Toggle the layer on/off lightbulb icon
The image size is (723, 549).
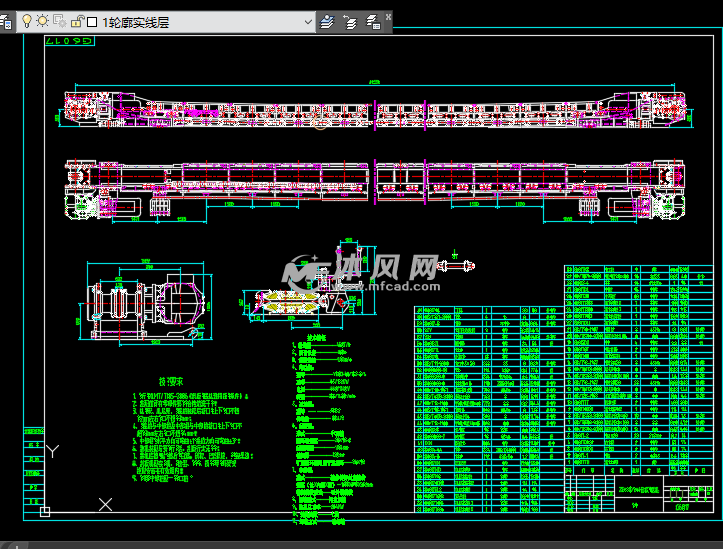pos(27,21)
